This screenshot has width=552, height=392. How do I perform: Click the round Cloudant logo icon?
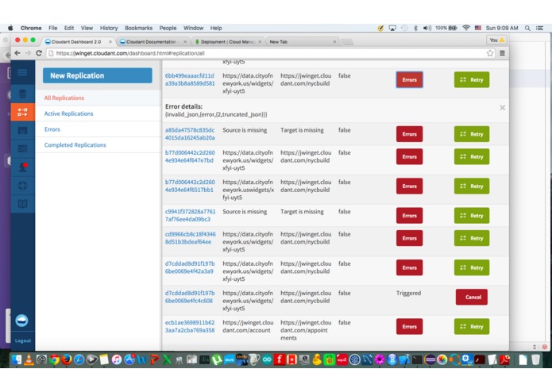tap(21, 321)
